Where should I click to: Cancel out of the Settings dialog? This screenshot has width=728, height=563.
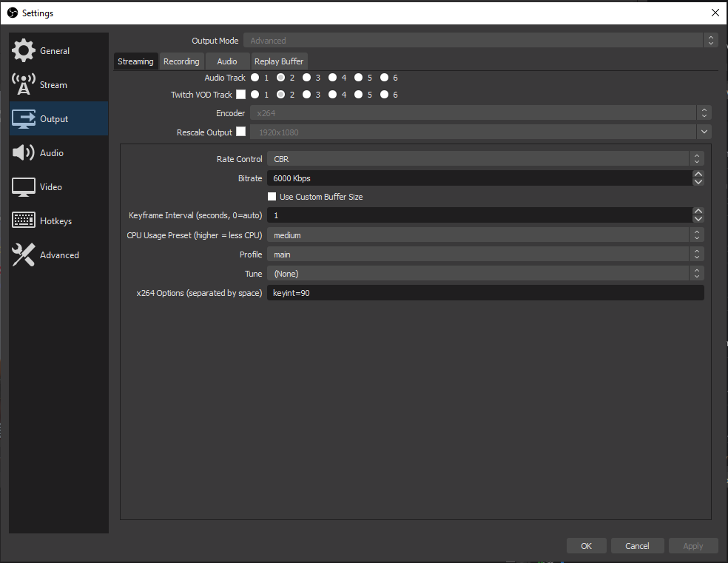point(637,545)
